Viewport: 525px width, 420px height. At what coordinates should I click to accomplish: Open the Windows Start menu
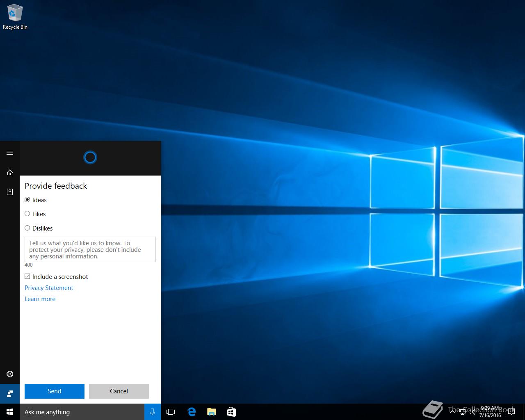coord(10,412)
